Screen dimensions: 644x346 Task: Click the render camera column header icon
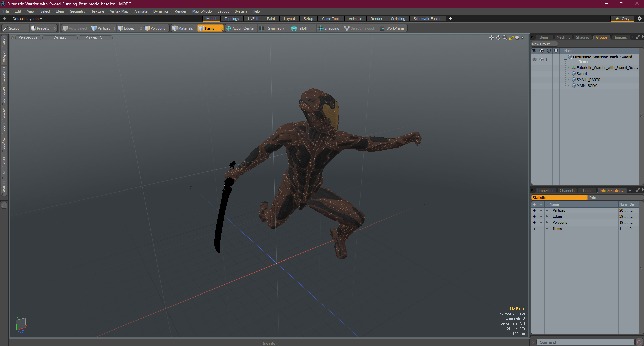pos(541,51)
